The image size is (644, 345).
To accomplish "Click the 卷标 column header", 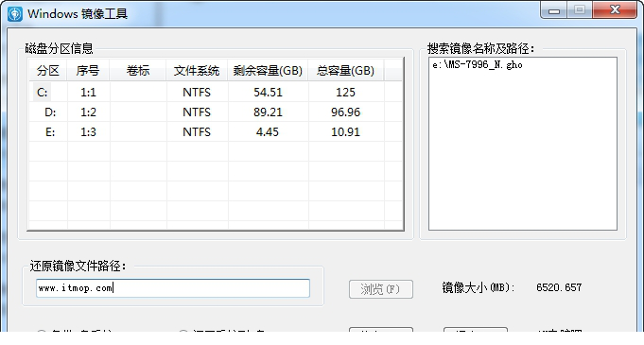I will (x=138, y=71).
